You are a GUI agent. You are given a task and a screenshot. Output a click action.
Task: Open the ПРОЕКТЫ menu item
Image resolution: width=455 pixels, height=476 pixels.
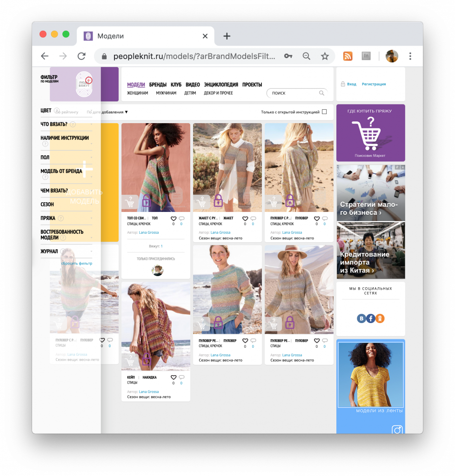[252, 85]
